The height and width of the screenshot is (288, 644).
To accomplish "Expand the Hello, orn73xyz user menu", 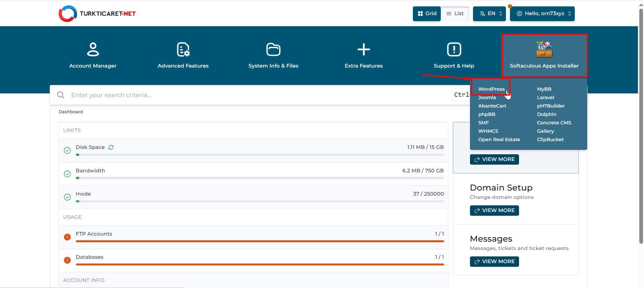I will click(x=542, y=14).
